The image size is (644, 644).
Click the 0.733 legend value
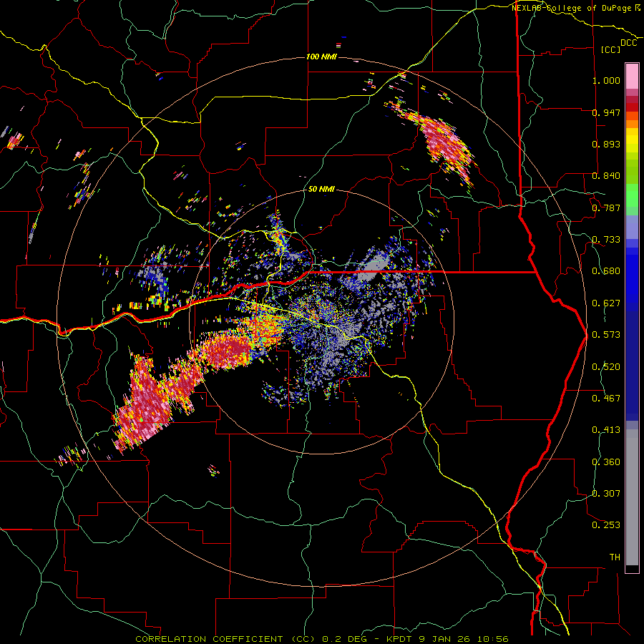(x=606, y=240)
